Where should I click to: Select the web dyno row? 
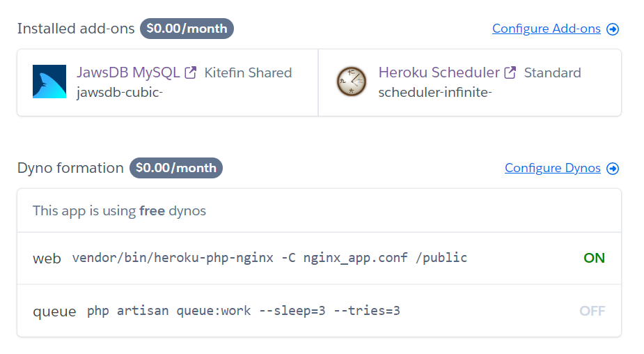pyautogui.click(x=319, y=259)
